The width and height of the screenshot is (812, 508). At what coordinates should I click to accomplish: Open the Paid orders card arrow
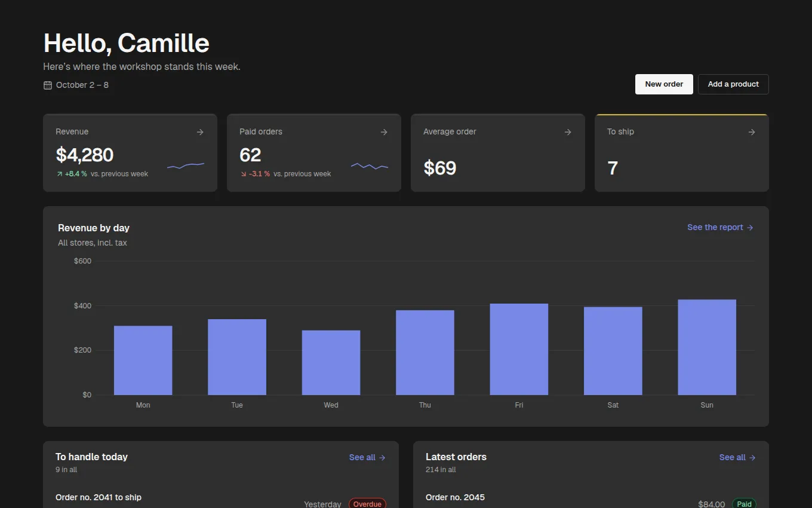tap(384, 132)
